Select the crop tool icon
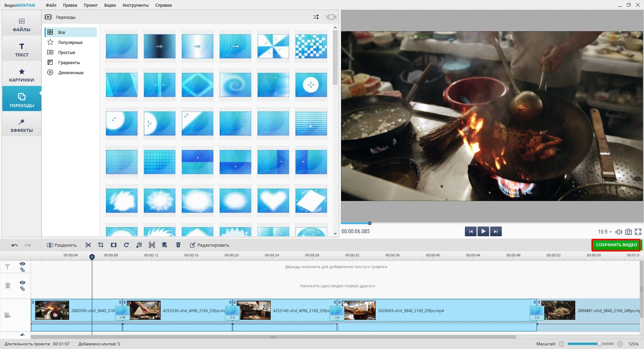 click(101, 245)
